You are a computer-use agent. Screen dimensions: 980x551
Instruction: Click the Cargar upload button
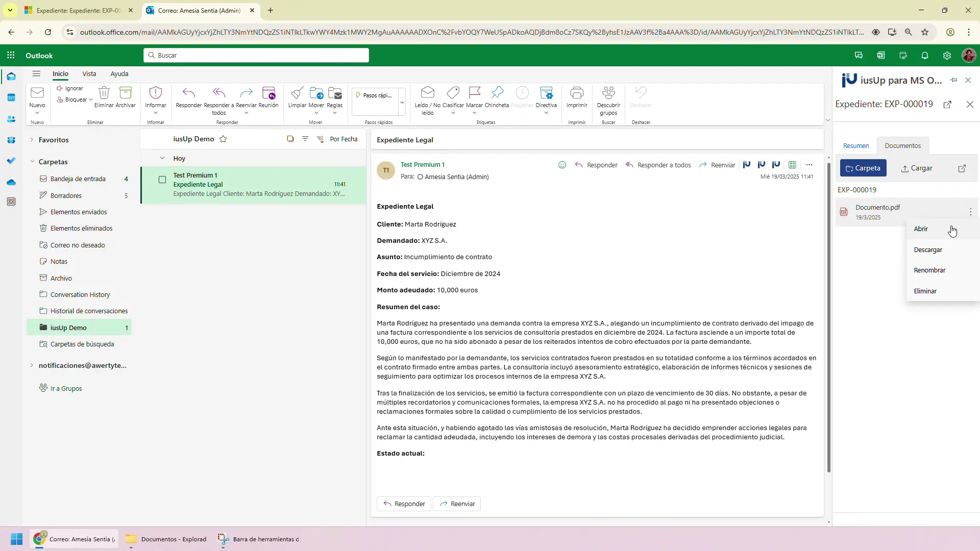(x=917, y=168)
